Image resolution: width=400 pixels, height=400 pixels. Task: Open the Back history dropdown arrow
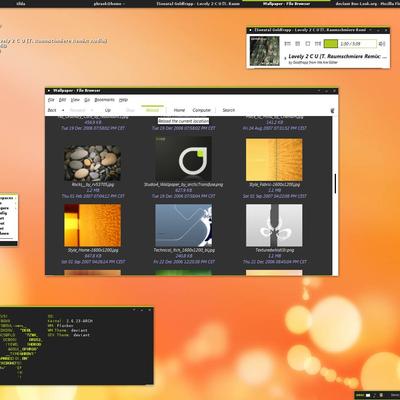(63, 110)
